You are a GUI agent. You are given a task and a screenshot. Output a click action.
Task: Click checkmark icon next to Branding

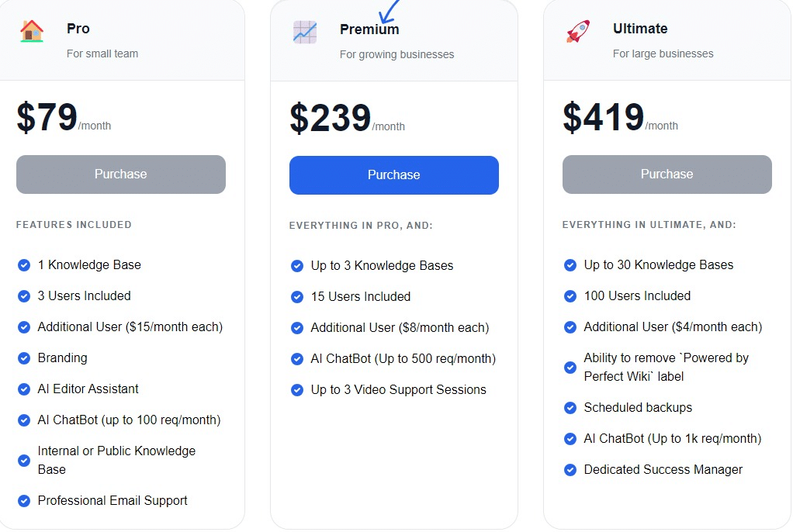(x=24, y=358)
